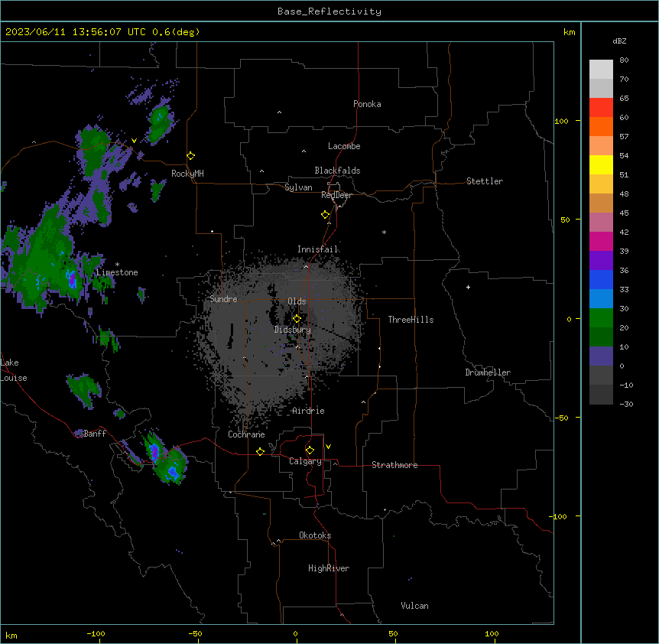Click the -30 value in dBZ legend
Image resolution: width=659 pixels, height=644 pixels.
(626, 405)
